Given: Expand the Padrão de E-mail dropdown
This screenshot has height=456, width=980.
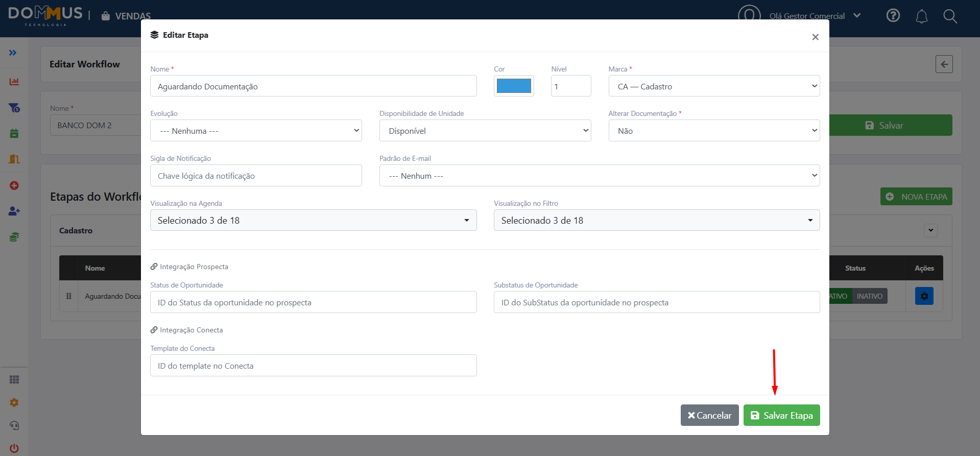Looking at the screenshot, I should [600, 176].
